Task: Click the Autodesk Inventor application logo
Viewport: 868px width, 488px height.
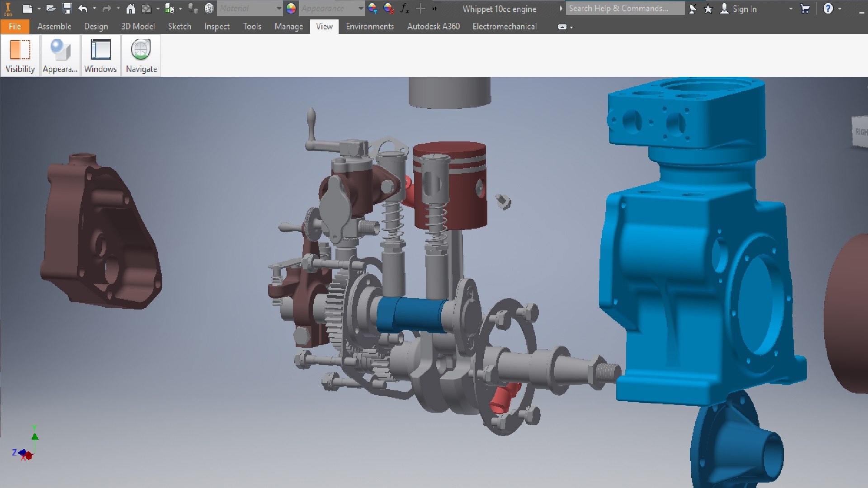Action: pyautogui.click(x=8, y=9)
